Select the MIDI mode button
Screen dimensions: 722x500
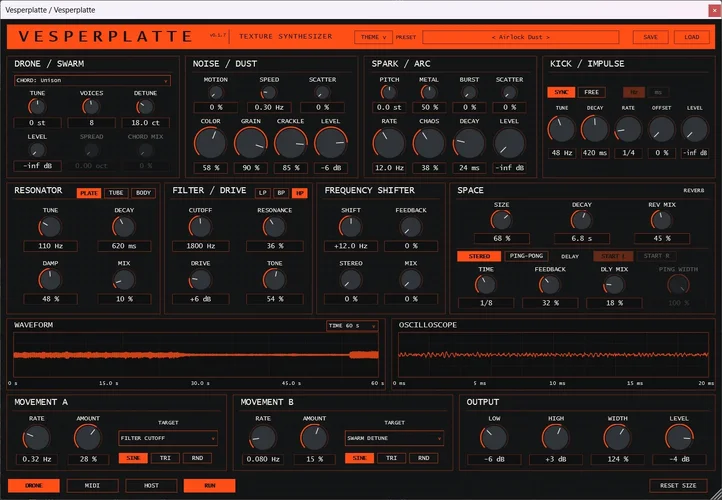click(93, 485)
